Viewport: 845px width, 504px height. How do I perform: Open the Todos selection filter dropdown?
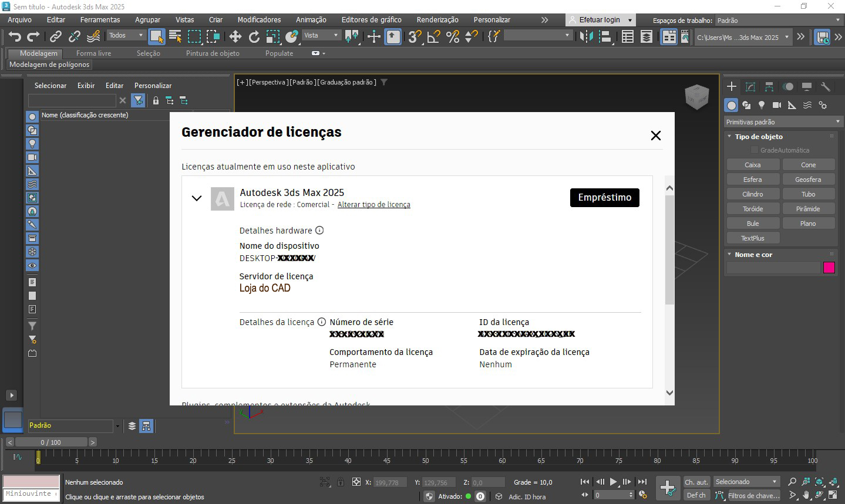(x=126, y=35)
